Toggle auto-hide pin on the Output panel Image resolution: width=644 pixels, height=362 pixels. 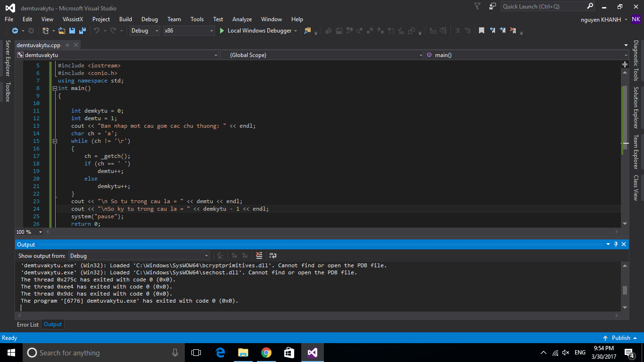click(616, 244)
